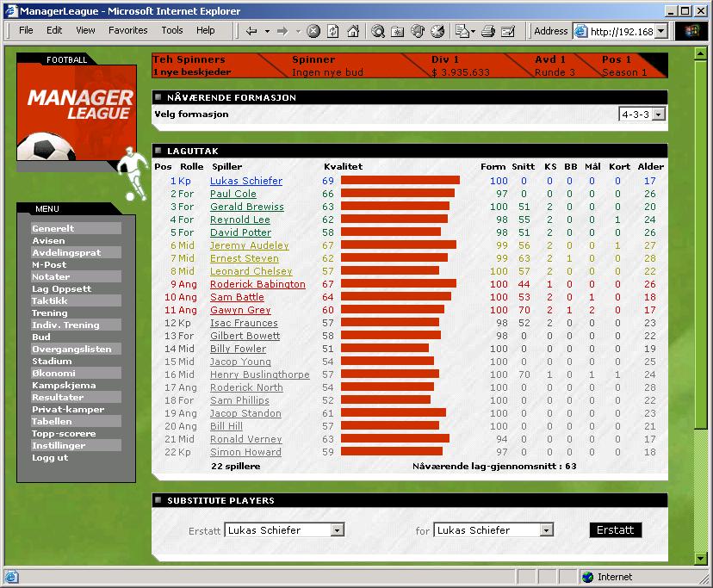Open the History toolbar icon

[x=437, y=31]
